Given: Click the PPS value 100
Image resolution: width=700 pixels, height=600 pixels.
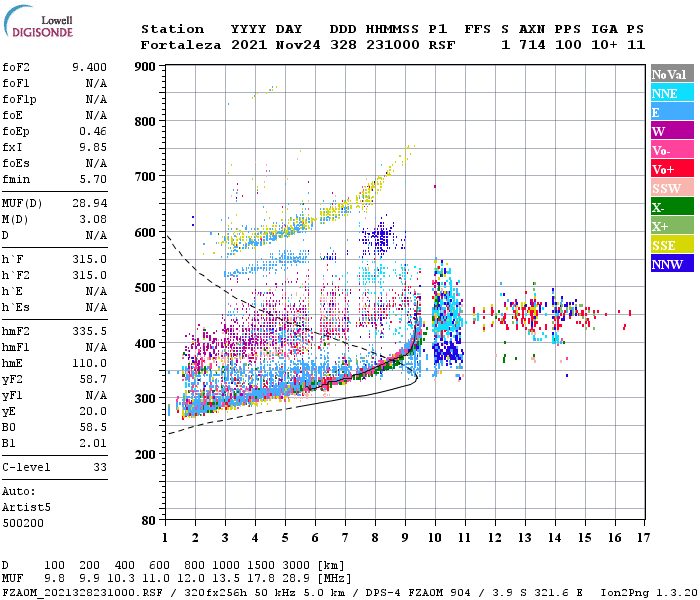Looking at the screenshot, I should 568,45.
